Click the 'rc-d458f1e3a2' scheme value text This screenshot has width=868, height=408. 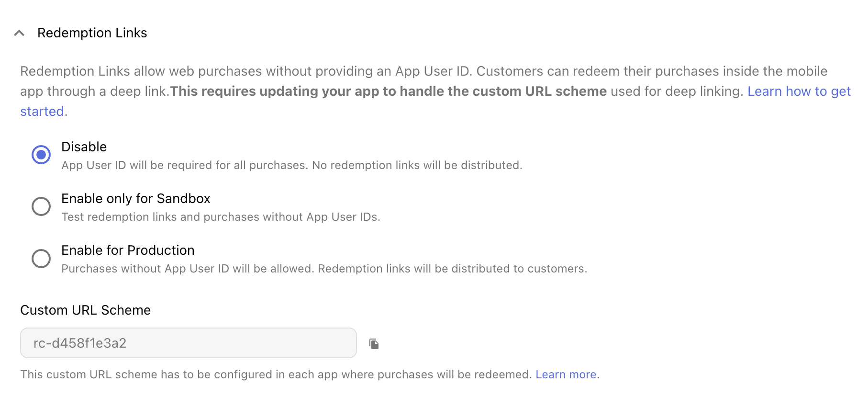[x=80, y=343]
